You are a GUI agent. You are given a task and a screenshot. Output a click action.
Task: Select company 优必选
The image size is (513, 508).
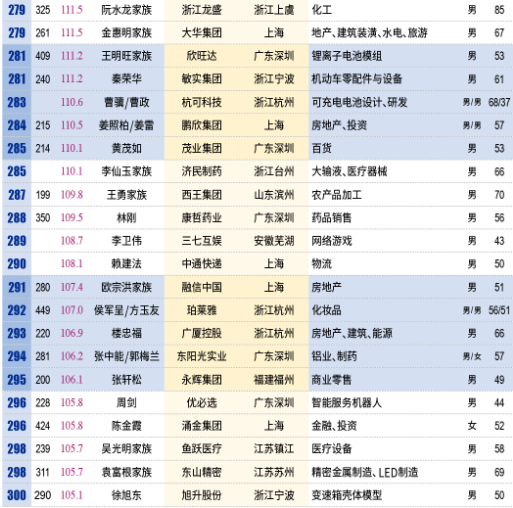coord(202,403)
